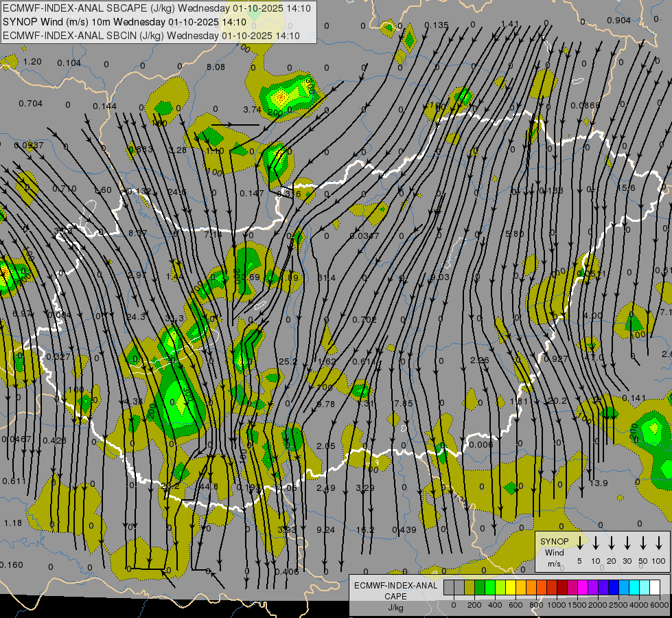Click the 10 m/s wind arrow in legend
Image resolution: width=672 pixels, height=618 pixels.
pyautogui.click(x=596, y=543)
